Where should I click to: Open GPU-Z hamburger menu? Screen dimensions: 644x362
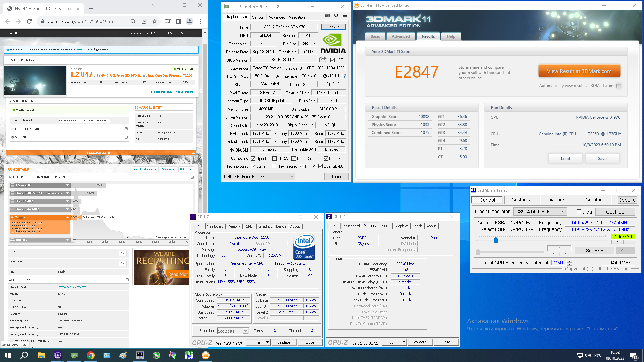[345, 15]
